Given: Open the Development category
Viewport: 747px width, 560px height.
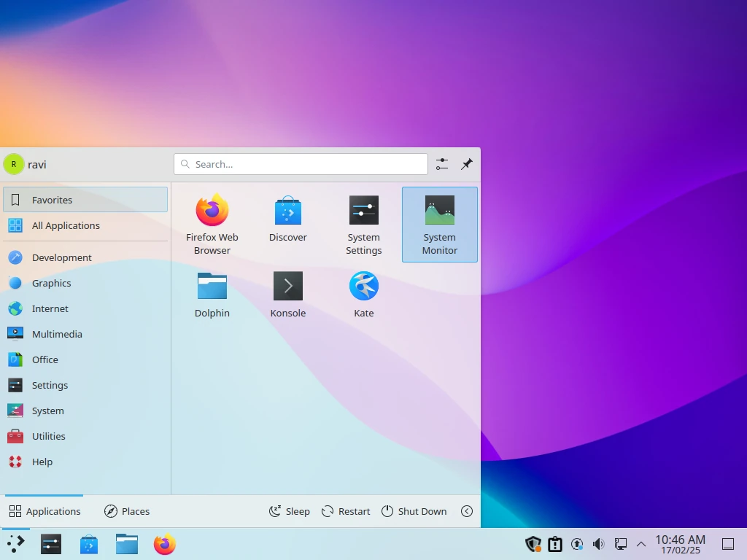Looking at the screenshot, I should tap(85, 257).
